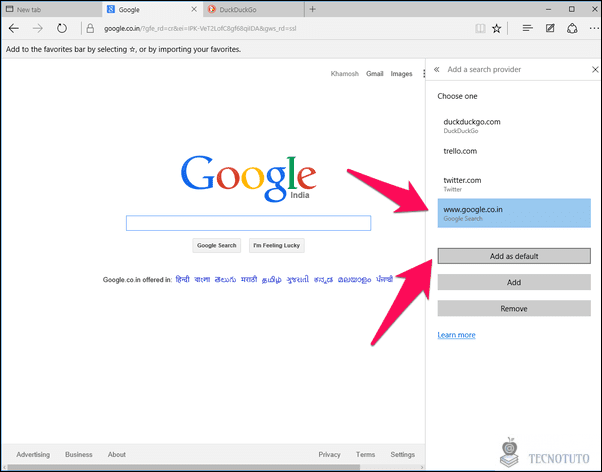The height and width of the screenshot is (472, 602).
Task: Maximize the browser window
Action: pyautogui.click(x=572, y=9)
